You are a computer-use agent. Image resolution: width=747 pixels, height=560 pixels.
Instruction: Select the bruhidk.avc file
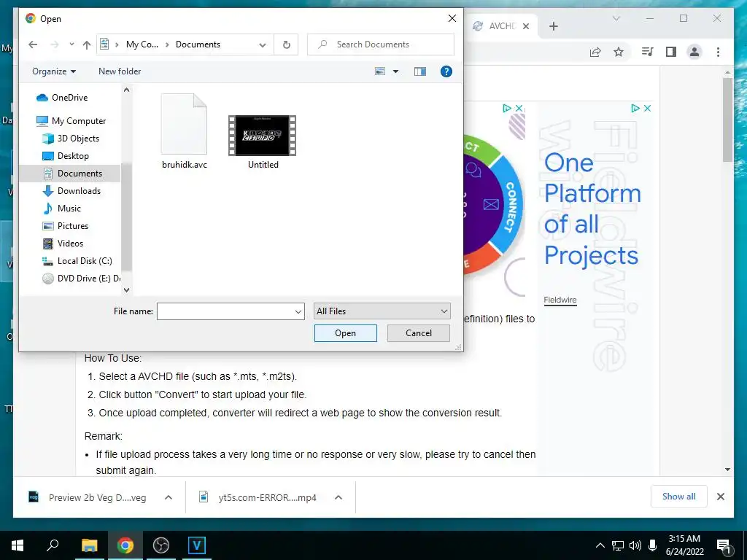point(184,131)
